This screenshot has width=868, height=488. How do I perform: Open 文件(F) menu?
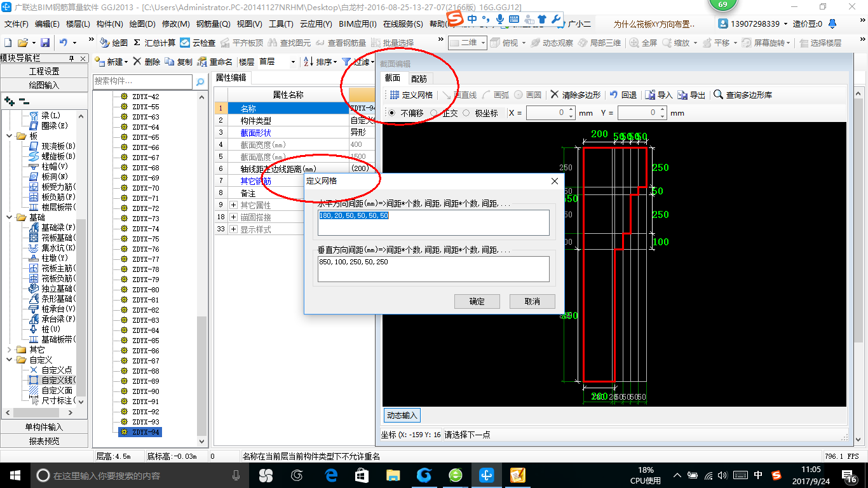point(17,24)
